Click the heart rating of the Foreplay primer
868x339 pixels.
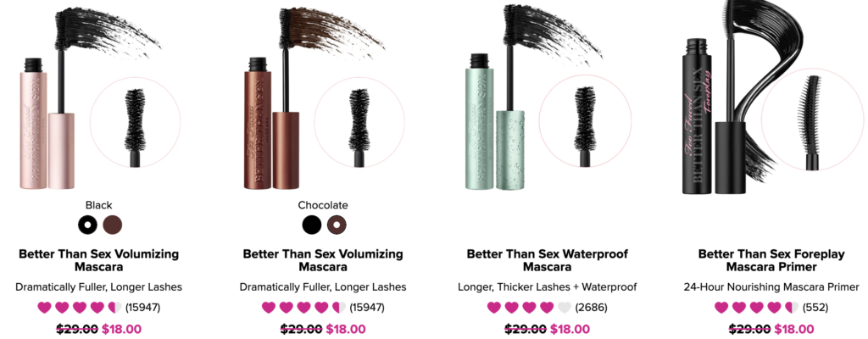(x=756, y=308)
